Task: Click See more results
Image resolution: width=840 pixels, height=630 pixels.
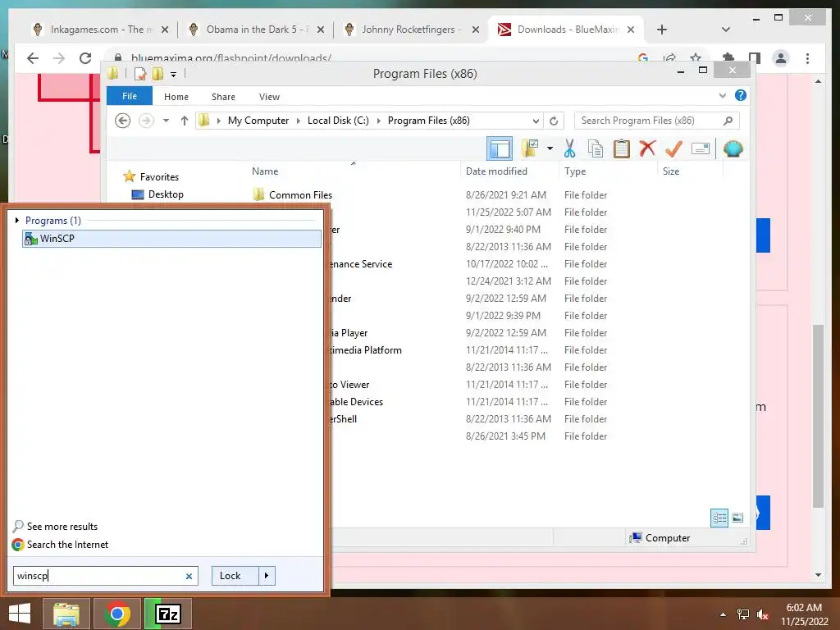Action: tap(62, 527)
